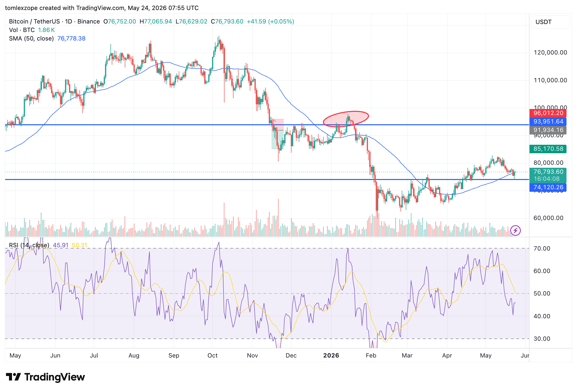Select the SMA value 76,778.38
The height and width of the screenshot is (392, 577).
pyautogui.click(x=71, y=38)
